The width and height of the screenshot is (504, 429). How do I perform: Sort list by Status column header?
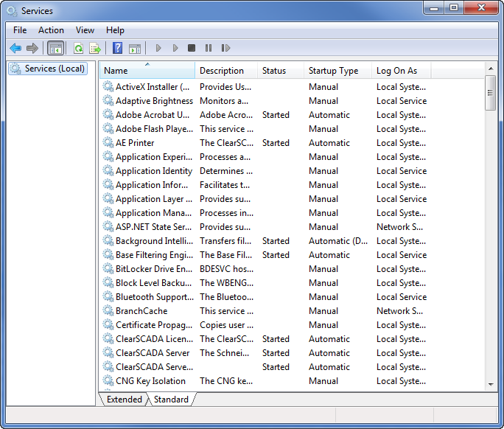pyautogui.click(x=273, y=71)
